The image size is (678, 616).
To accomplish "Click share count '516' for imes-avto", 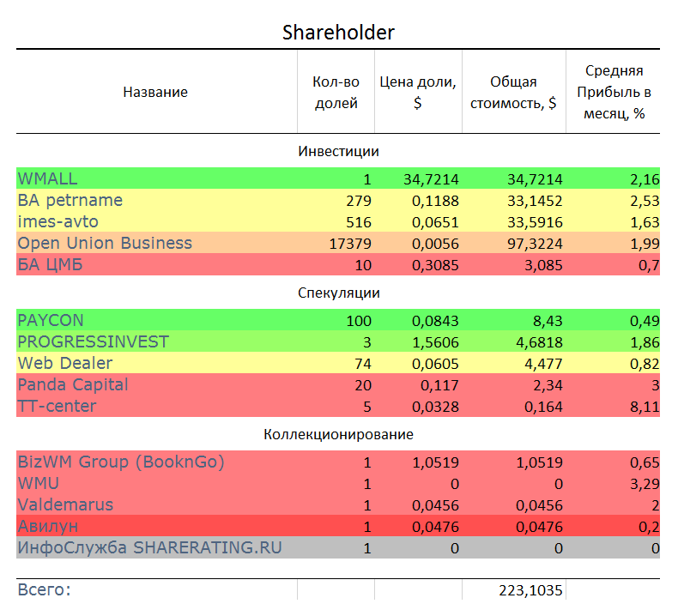I will [359, 222].
